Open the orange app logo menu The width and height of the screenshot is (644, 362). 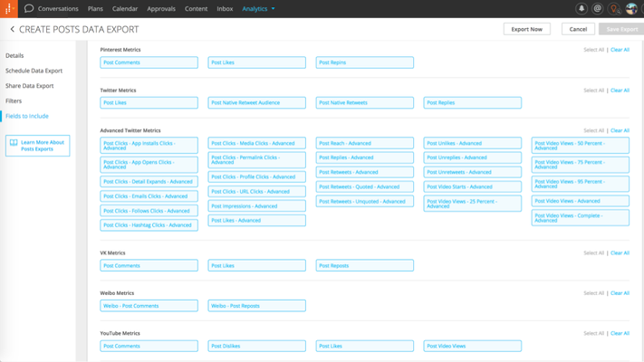[x=9, y=9]
